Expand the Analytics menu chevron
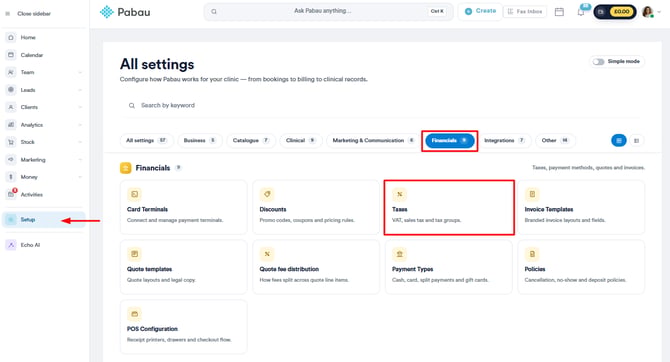Viewport: 670px width, 362px height. point(80,125)
